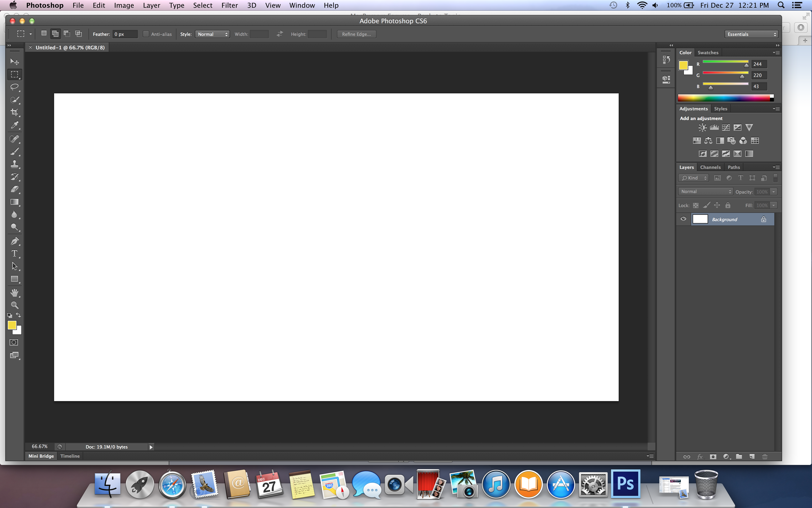Enable the Anti-alias checkbox

click(146, 34)
